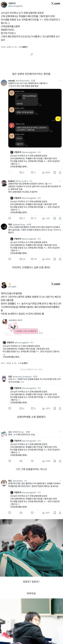Share the 소소 tweet

coord(60,461)
